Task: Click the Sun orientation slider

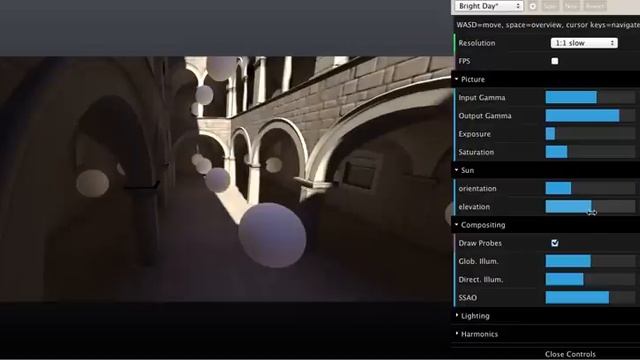Action: tap(590, 188)
